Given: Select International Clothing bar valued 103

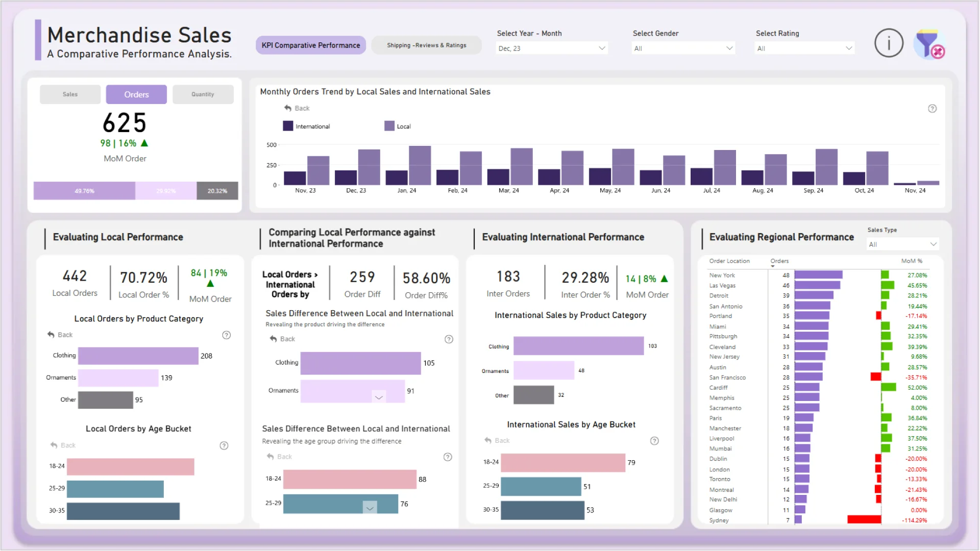Looking at the screenshot, I should 579,346.
